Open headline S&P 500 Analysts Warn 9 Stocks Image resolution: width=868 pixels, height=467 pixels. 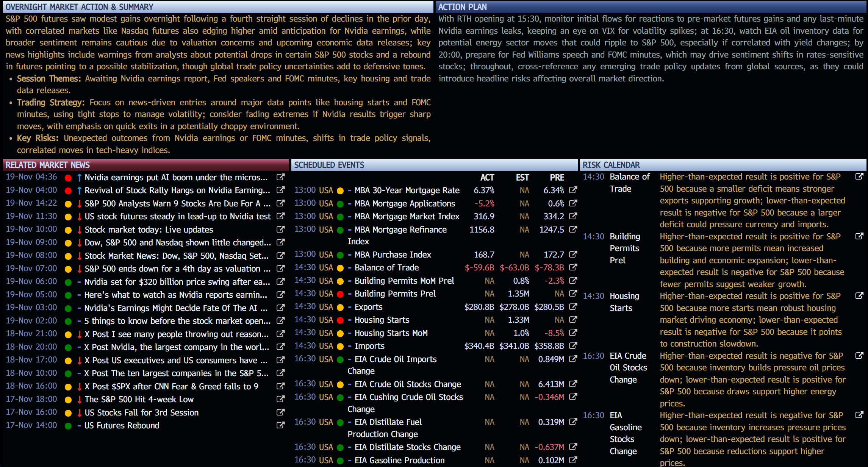point(177,203)
